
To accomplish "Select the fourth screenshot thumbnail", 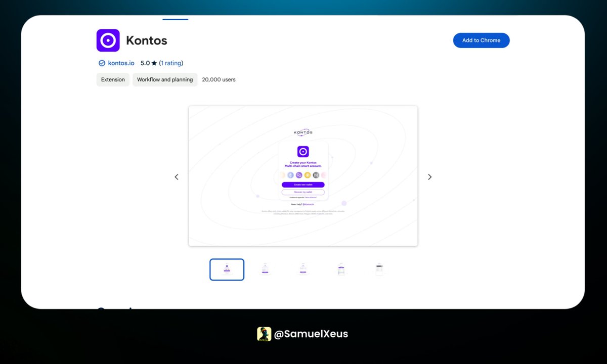I will click(x=341, y=269).
